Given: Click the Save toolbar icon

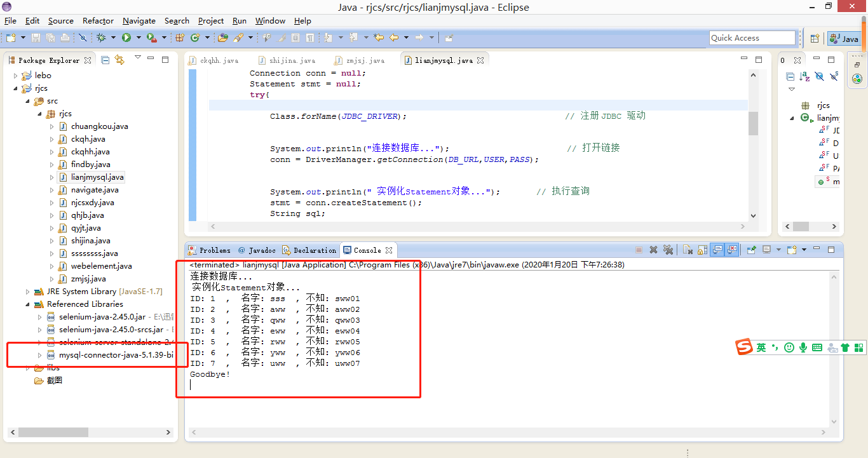Looking at the screenshot, I should coord(36,38).
